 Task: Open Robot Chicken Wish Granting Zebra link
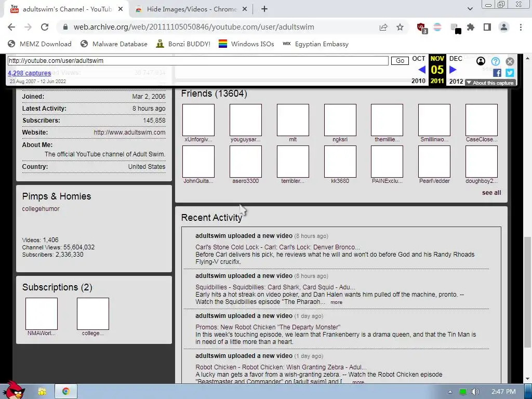tap(281, 367)
